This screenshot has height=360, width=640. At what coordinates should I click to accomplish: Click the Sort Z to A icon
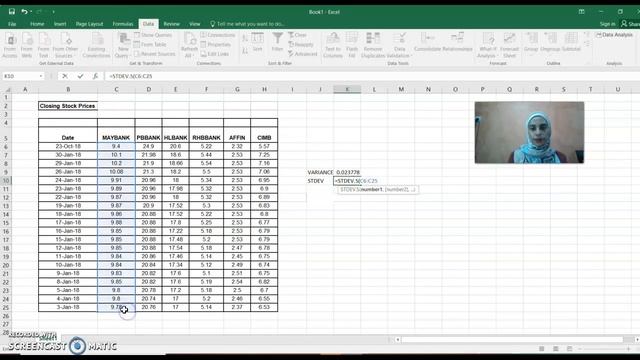point(245,51)
